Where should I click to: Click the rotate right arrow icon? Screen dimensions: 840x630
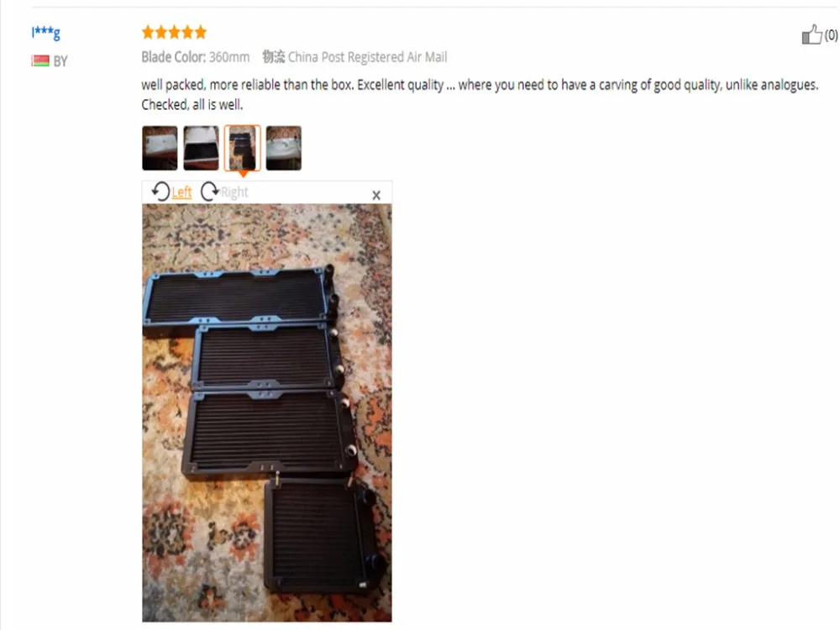(210, 192)
